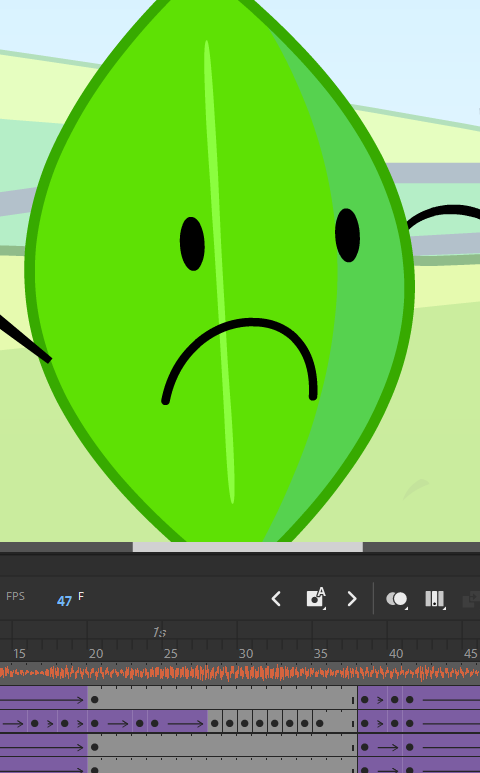Screen dimensions: 480x773
Task: Toggle Onion Skin on the timeline
Action: click(397, 598)
